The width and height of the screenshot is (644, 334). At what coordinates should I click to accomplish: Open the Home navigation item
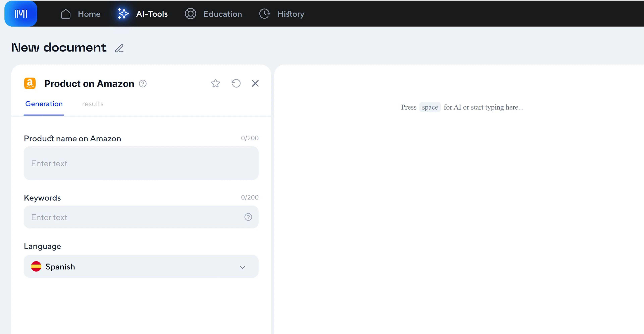(89, 14)
